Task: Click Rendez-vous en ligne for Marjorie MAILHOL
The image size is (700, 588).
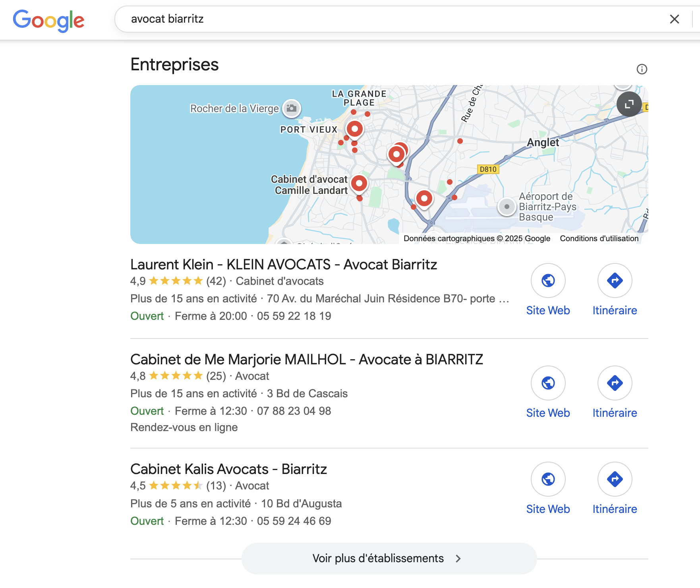Action: click(184, 427)
